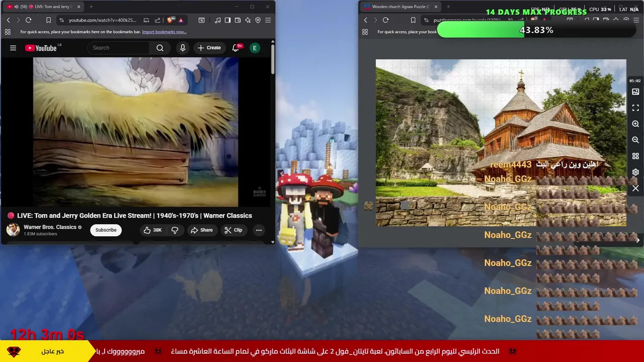The image size is (644, 362).
Task: Bookmark the puzzle page
Action: [413, 20]
